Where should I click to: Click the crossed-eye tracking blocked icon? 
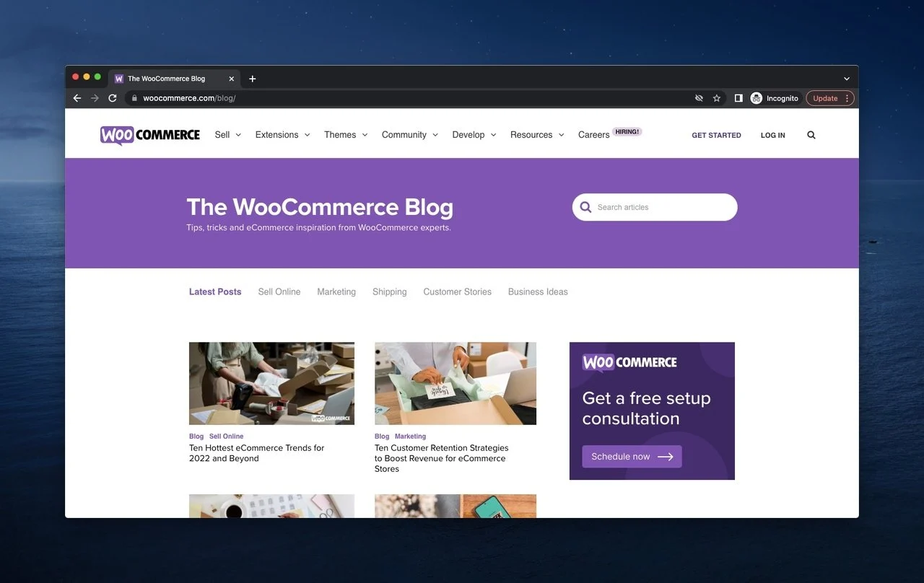699,98
